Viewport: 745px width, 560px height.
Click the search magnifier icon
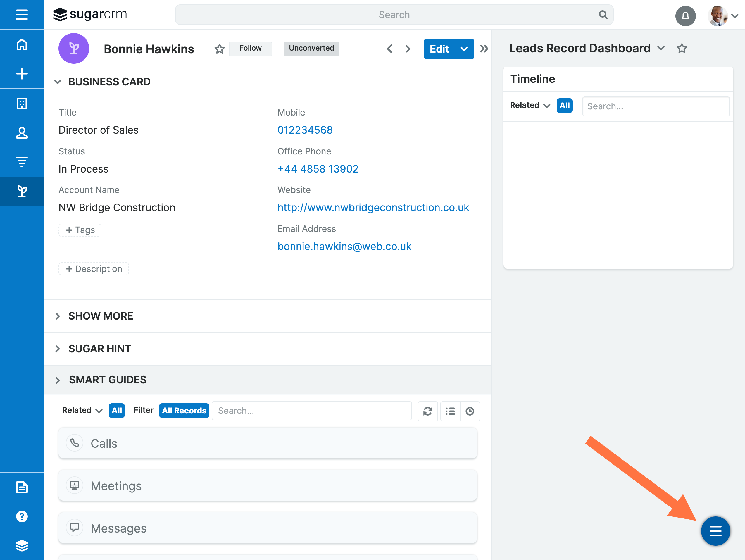pos(603,15)
